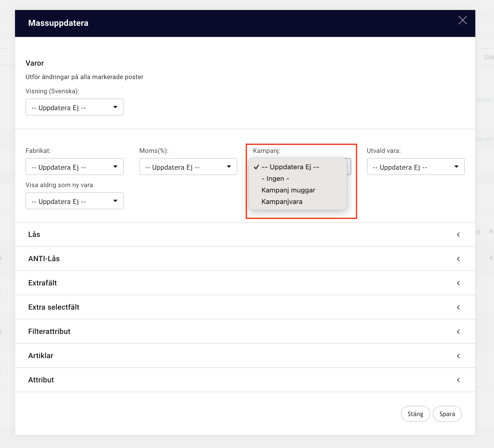The image size is (494, 448).
Task: Save changes with the Spara button
Action: point(447,414)
